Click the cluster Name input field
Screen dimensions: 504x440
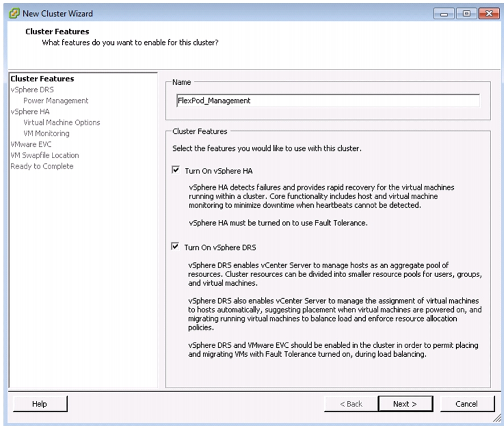click(328, 101)
